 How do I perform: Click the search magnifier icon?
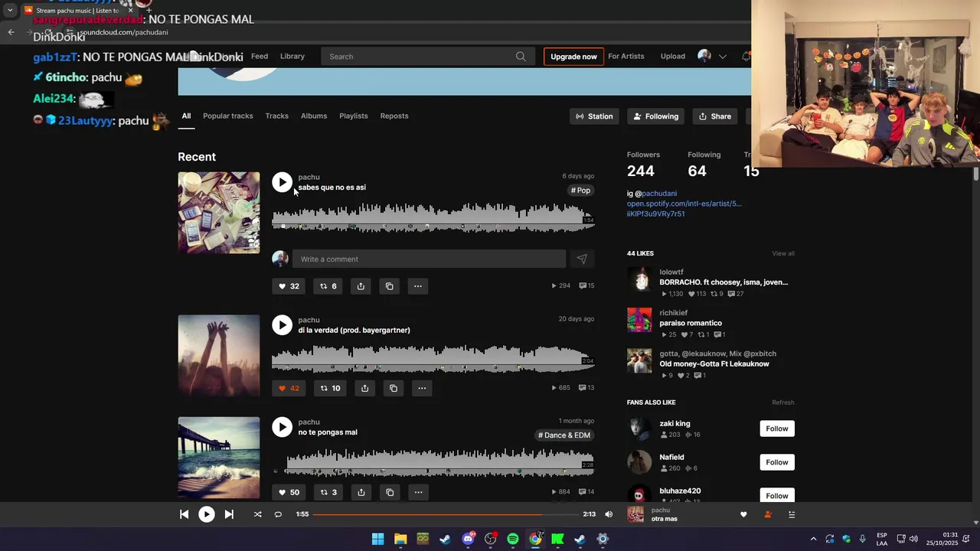tap(521, 56)
